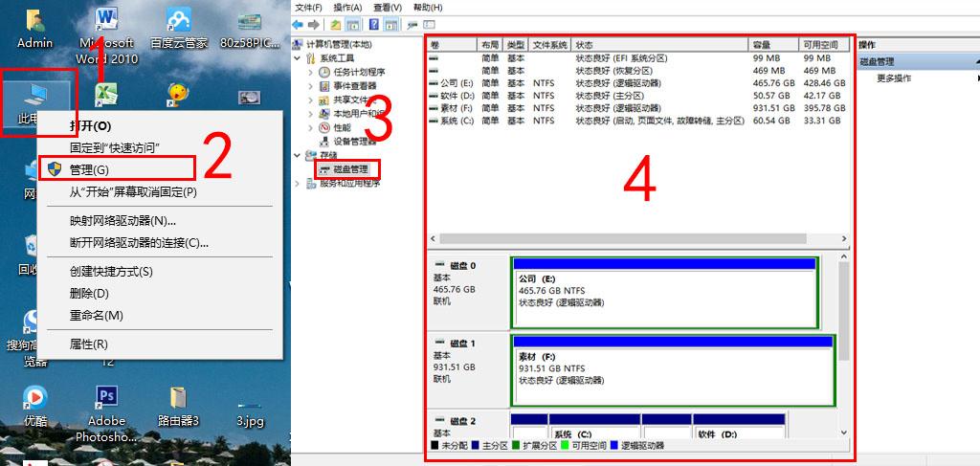Choose 打开(O) in the context menu
Viewport: 980px width, 466px height.
(x=160, y=126)
